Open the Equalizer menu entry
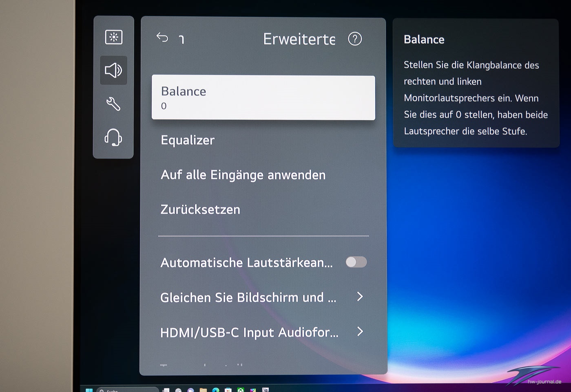The height and width of the screenshot is (392, 571). [188, 140]
